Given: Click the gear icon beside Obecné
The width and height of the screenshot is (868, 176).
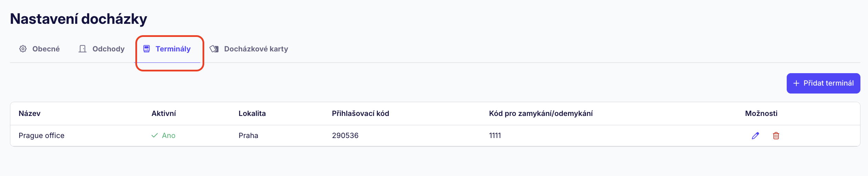Looking at the screenshot, I should pyautogui.click(x=23, y=49).
